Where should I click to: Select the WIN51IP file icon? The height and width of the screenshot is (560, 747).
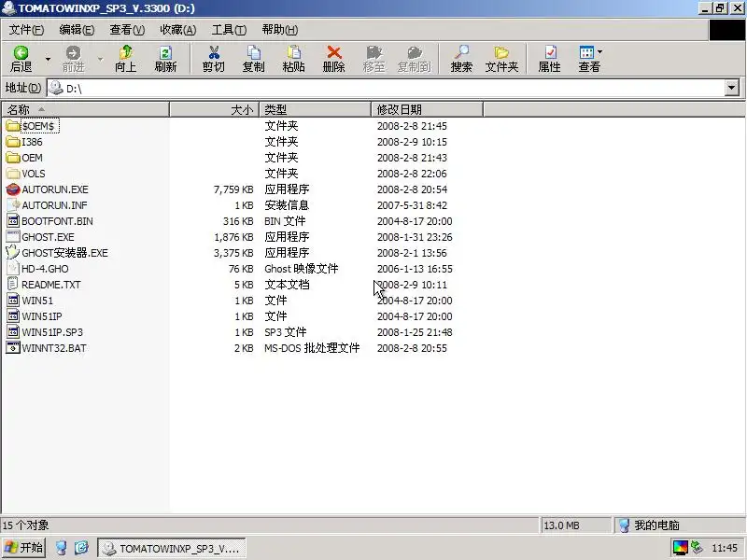click(13, 316)
